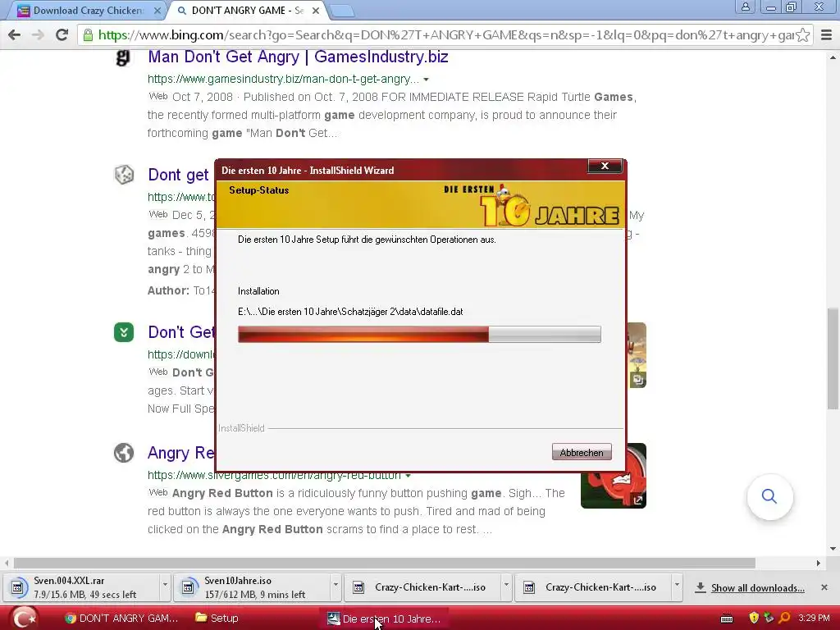Screen dimensions: 840x630
Task: Click the gamesindustry.biz green URL
Action: tap(283, 80)
